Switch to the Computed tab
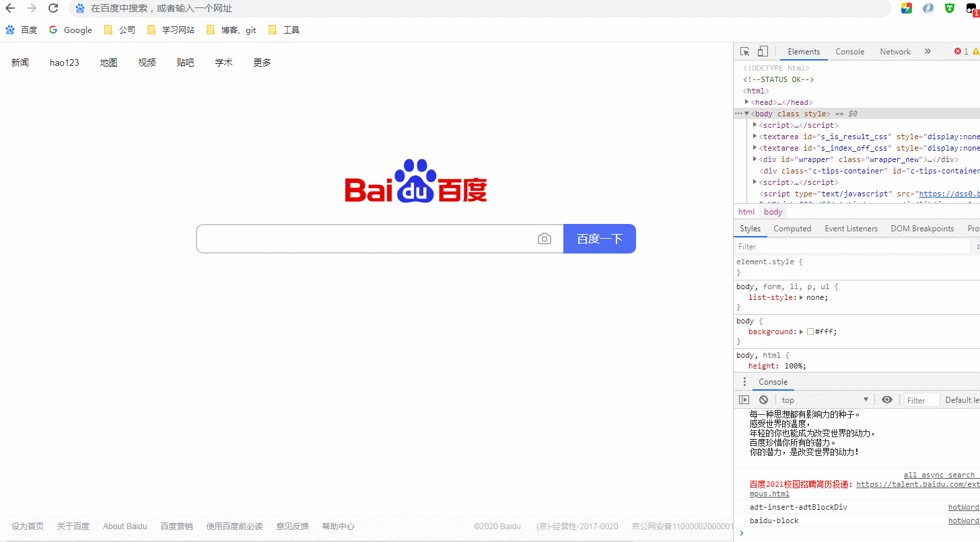980x542 pixels. (792, 229)
